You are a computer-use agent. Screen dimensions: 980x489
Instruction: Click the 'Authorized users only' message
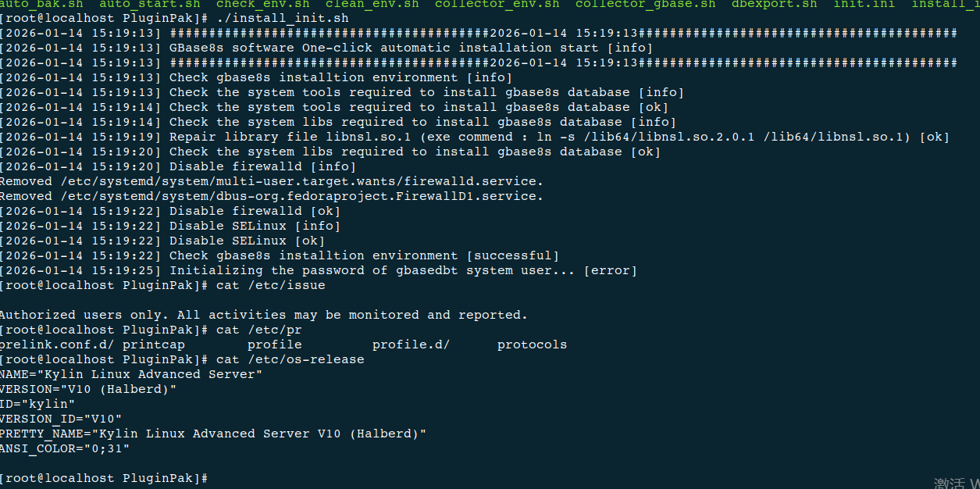(x=264, y=315)
